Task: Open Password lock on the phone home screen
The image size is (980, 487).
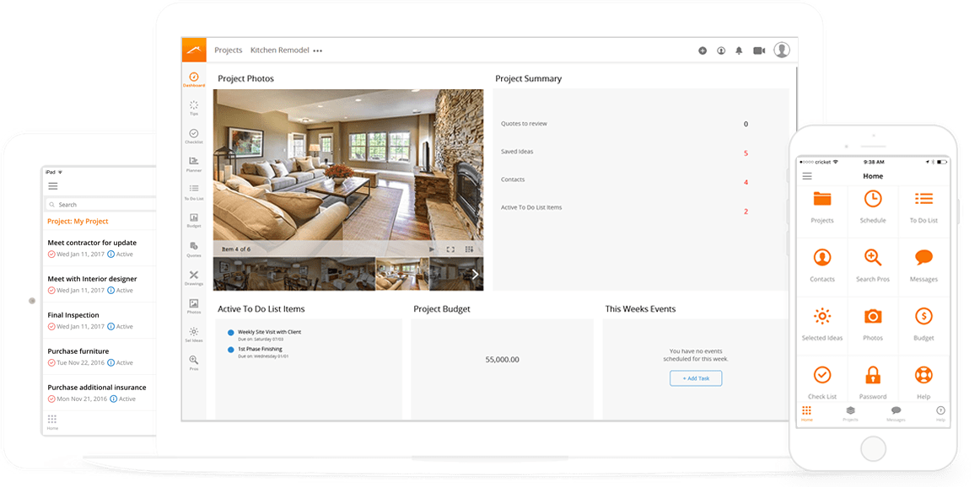Action: pos(873,383)
